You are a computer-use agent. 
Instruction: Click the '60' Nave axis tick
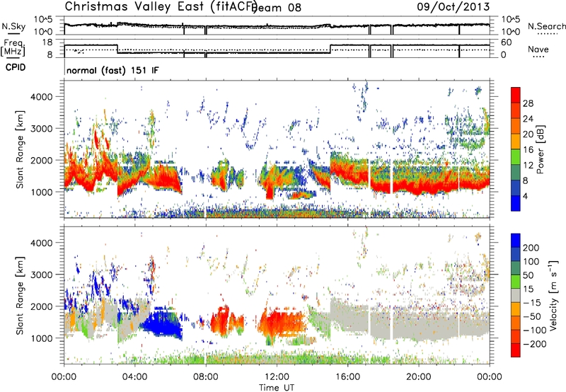coord(506,42)
